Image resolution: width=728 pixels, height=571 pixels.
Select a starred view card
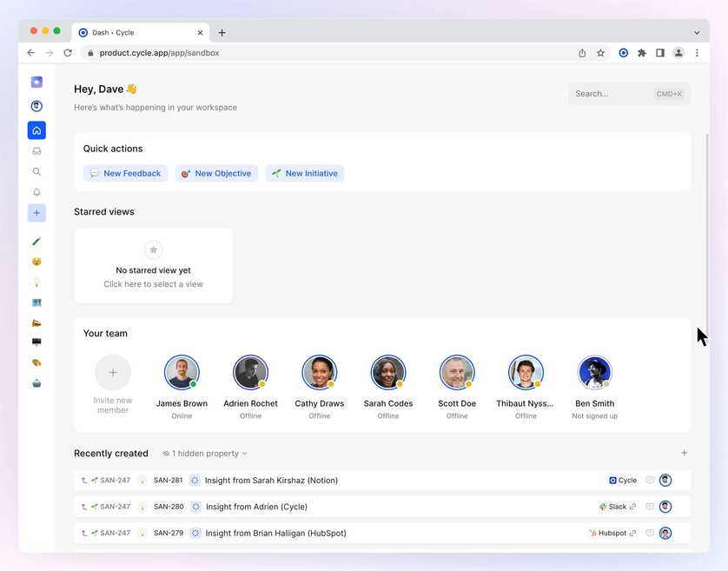153,266
